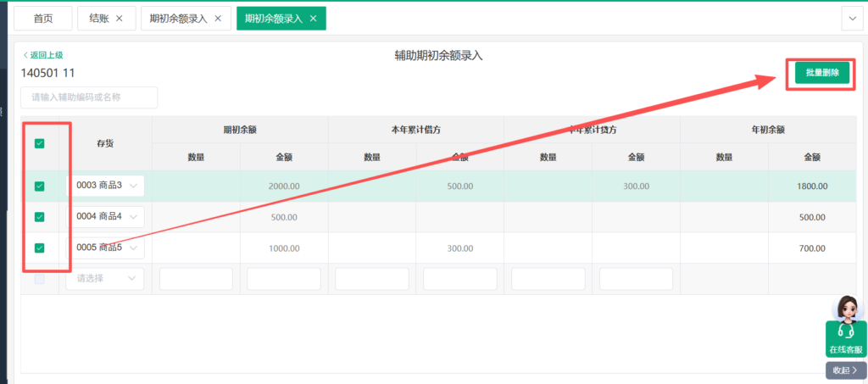
Task: Expand the 请选择 dropdown in empty row
Action: click(x=105, y=278)
